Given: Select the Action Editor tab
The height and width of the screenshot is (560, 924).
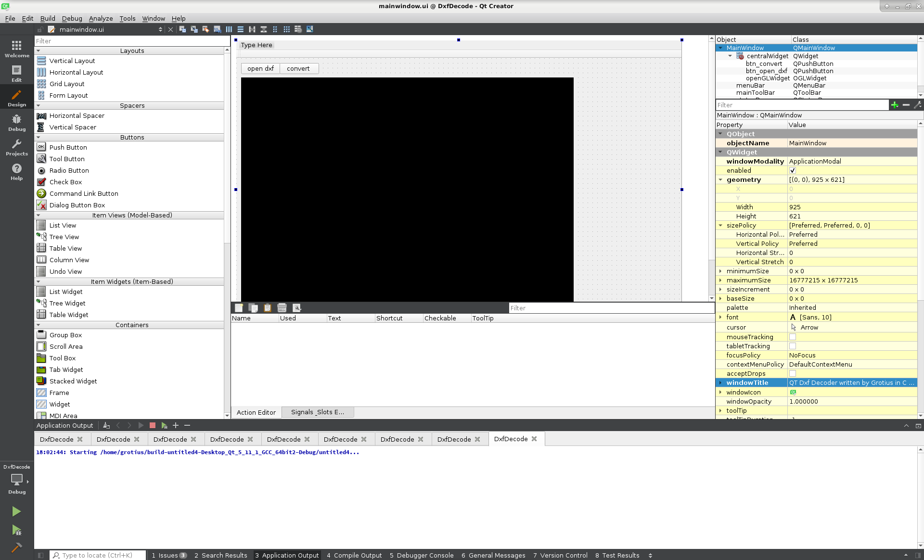Looking at the screenshot, I should [x=256, y=412].
